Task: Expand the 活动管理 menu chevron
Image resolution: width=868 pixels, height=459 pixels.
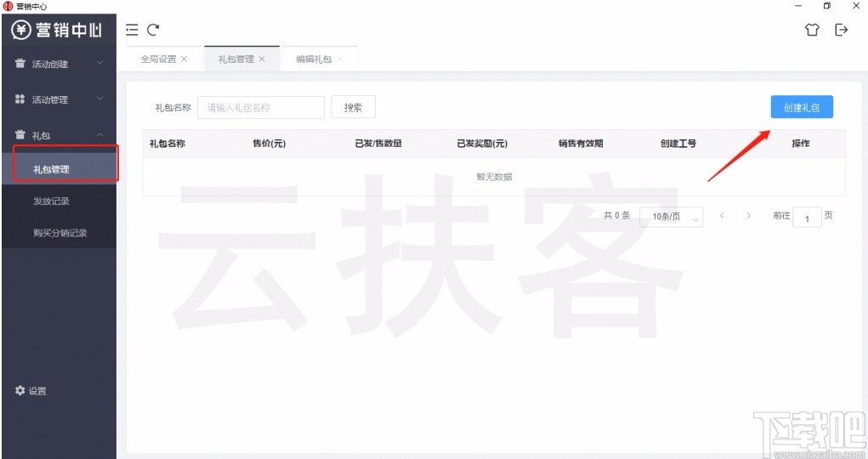Action: [x=100, y=99]
